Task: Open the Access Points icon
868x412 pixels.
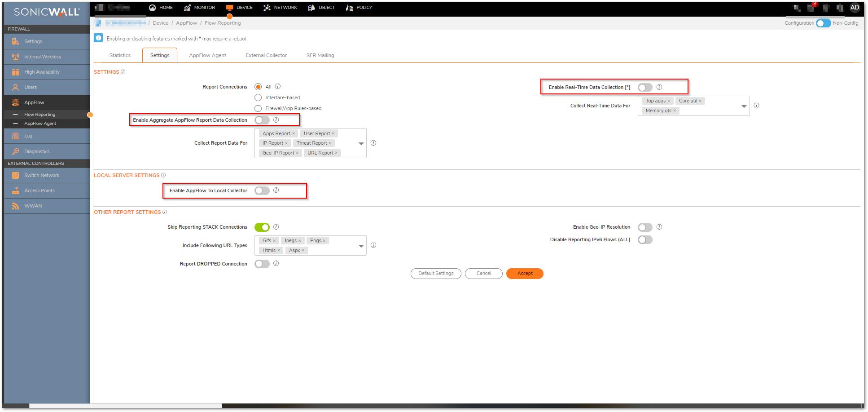Action: [16, 190]
